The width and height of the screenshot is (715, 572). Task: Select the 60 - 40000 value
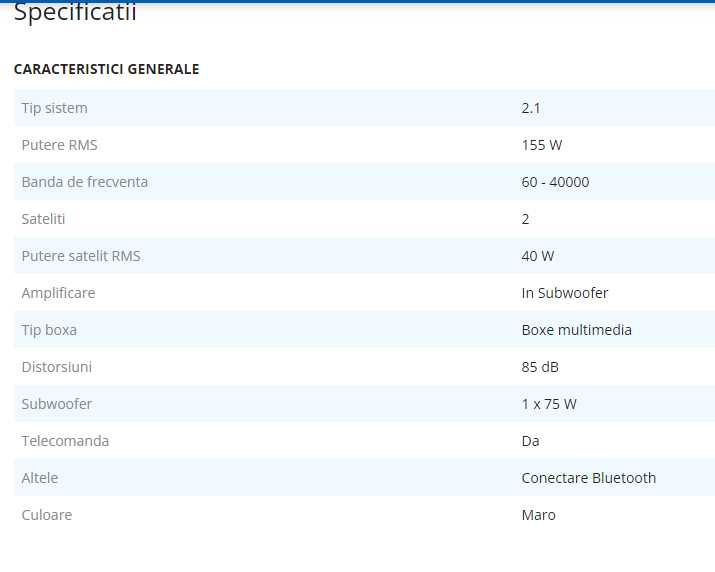555,182
